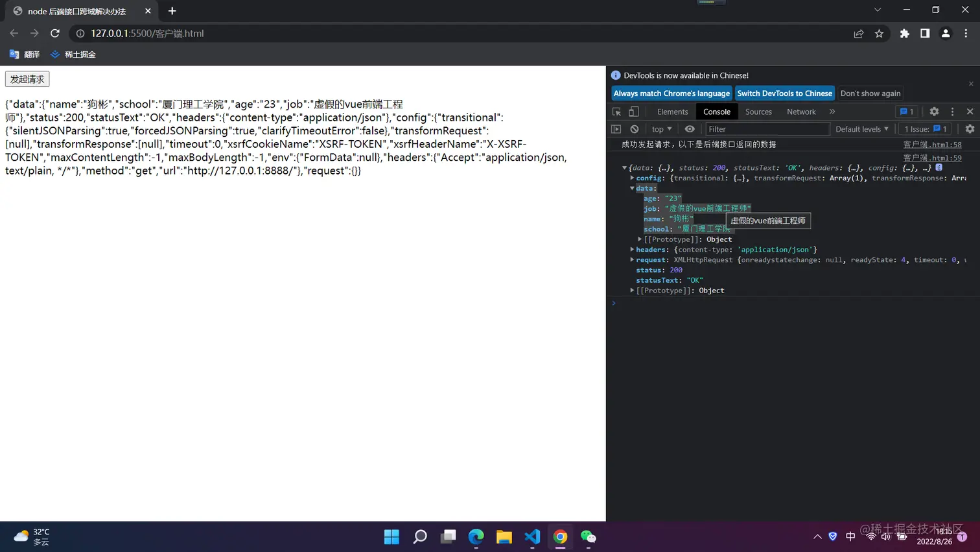Open Chrome three-dot menu
The width and height of the screenshot is (980, 552).
pyautogui.click(x=966, y=33)
